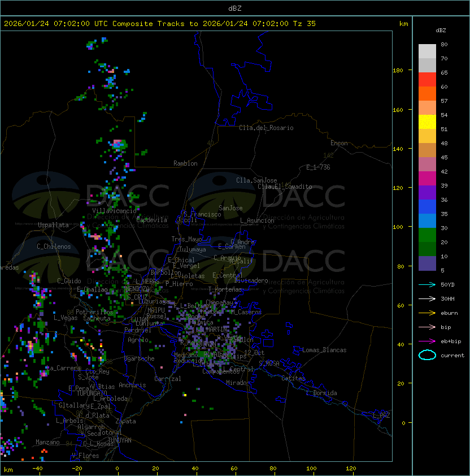The image size is (470, 476).
Task: Click the blue 36 dBZ color swatch
Action: [x=427, y=207]
